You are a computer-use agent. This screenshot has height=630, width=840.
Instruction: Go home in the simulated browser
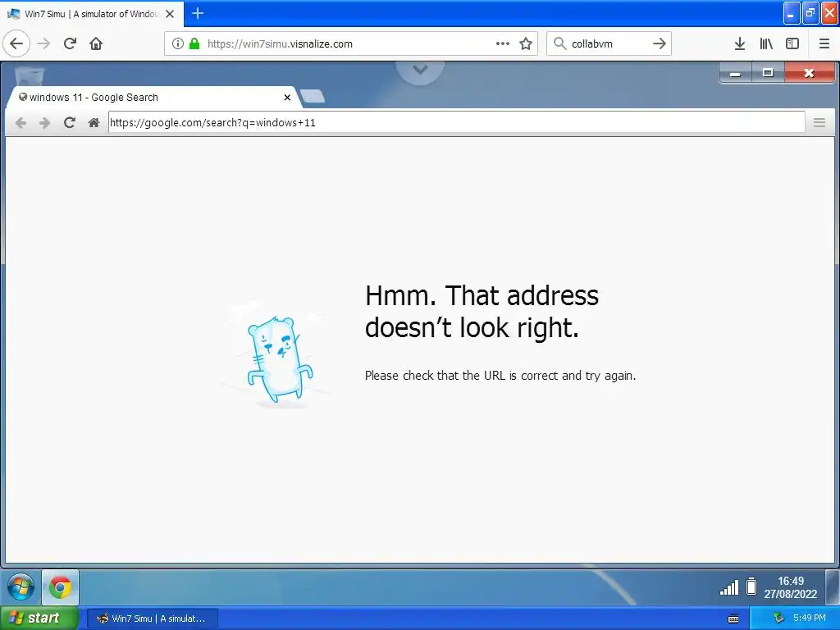click(94, 123)
